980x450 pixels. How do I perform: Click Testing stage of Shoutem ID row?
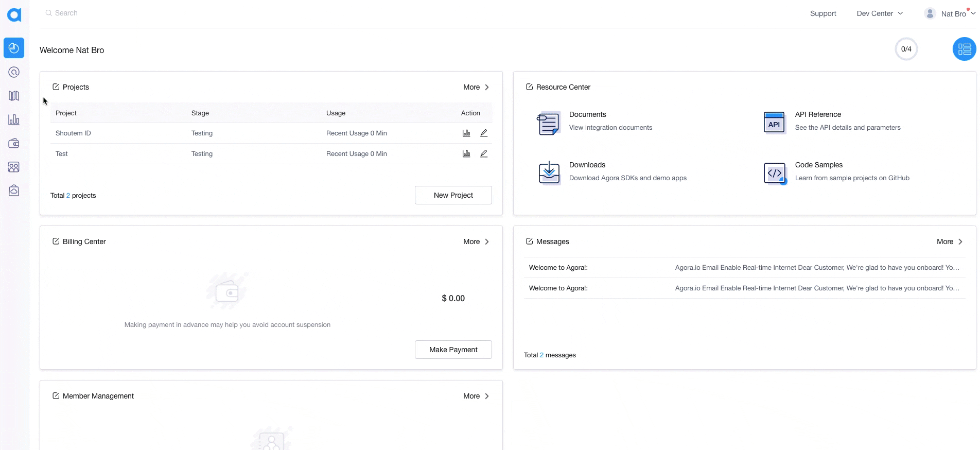tap(202, 133)
